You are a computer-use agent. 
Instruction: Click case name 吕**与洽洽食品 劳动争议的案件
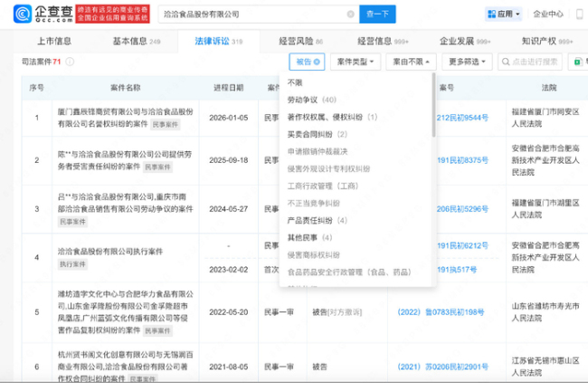(125, 203)
